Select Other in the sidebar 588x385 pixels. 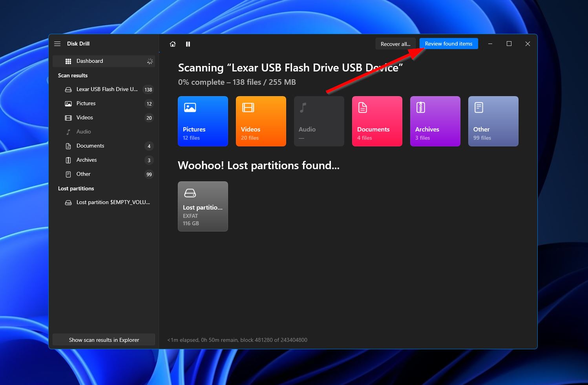point(104,174)
